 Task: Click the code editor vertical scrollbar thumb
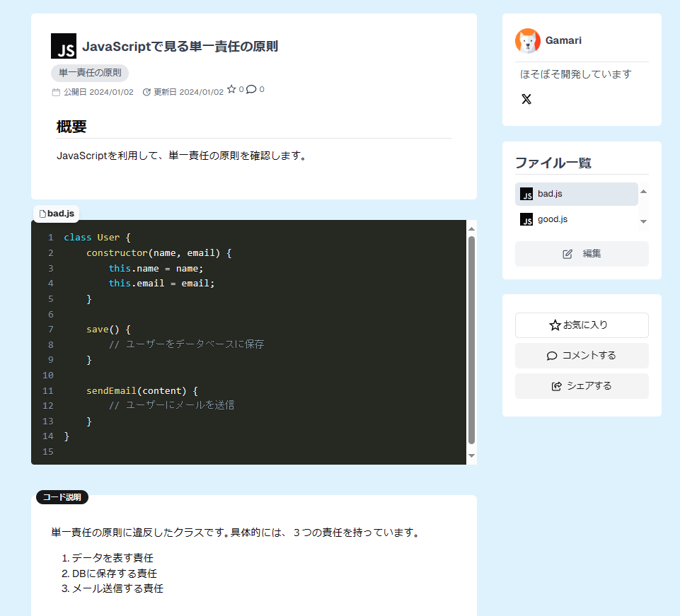(471, 340)
